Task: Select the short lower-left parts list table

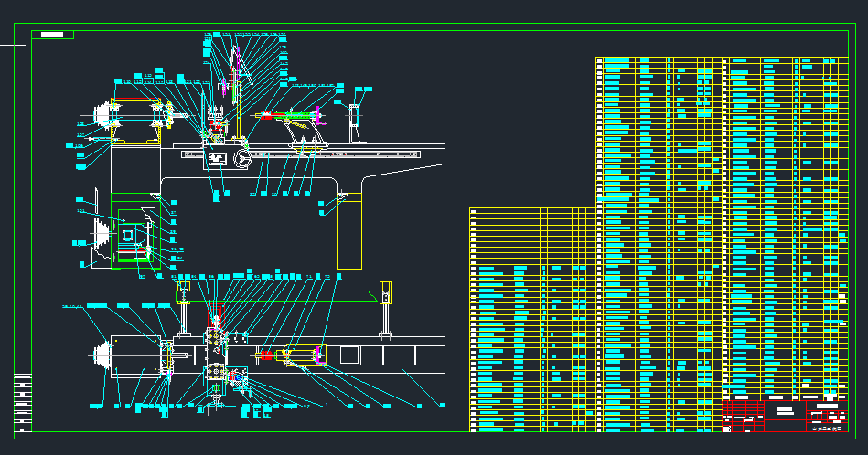Action: pyautogui.click(x=531, y=320)
